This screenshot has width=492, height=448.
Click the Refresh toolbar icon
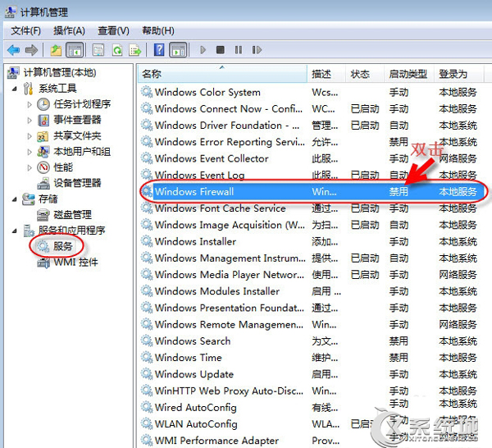[117, 50]
